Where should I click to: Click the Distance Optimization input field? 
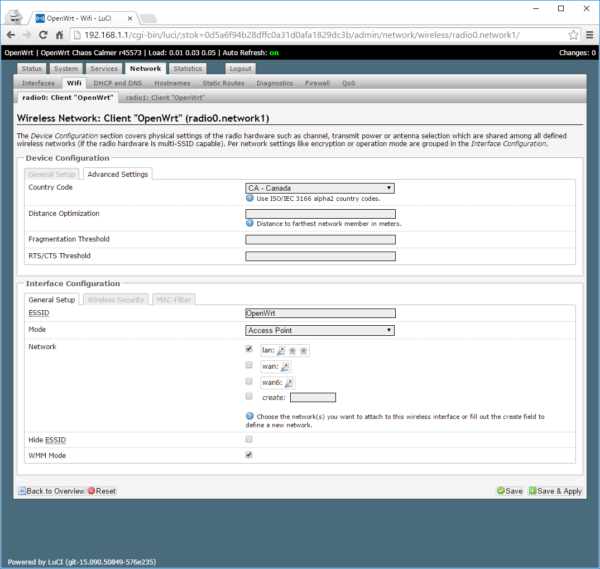tap(320, 213)
